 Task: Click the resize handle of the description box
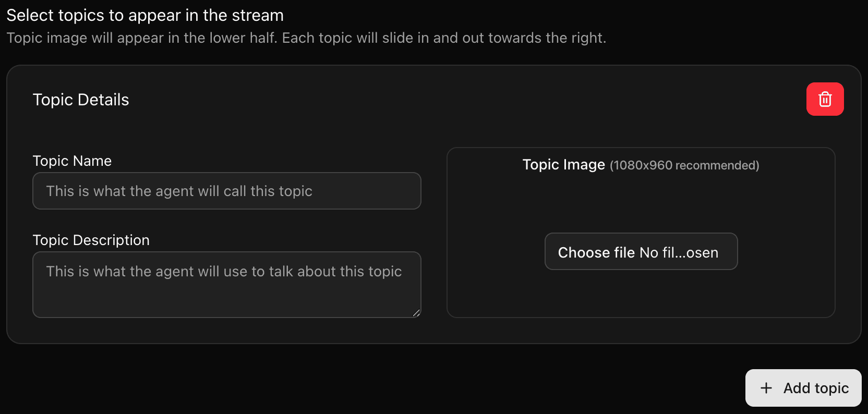(x=416, y=313)
